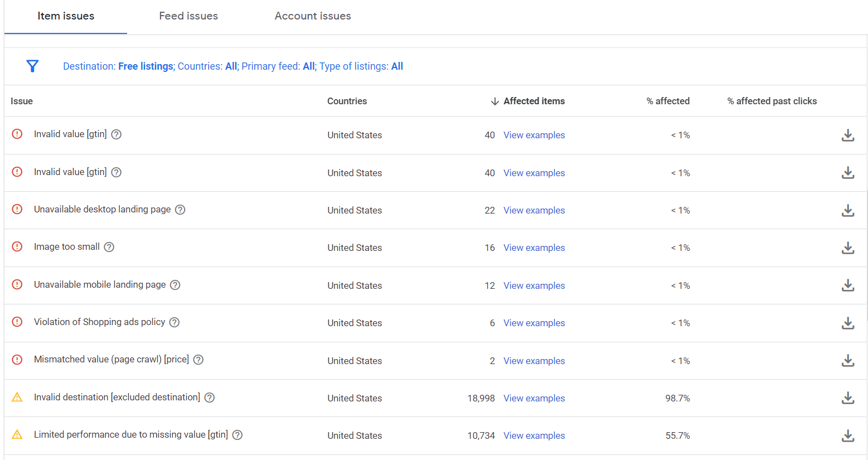Open the filter icon above the table

[x=32, y=66]
